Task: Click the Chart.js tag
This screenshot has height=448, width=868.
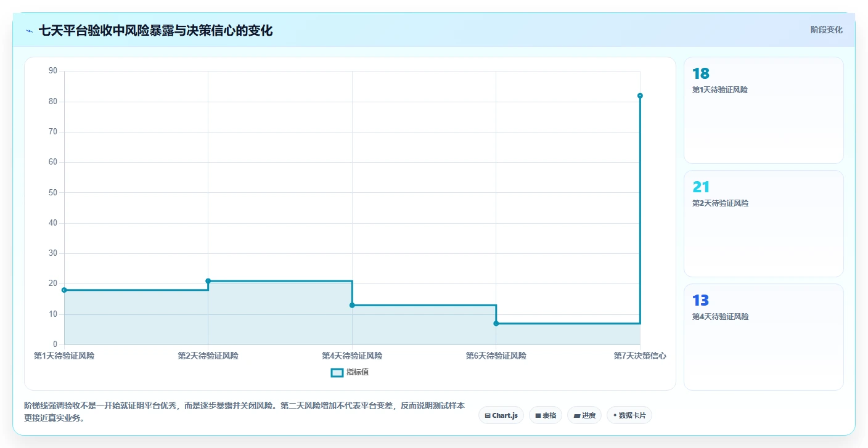Action: (501, 415)
